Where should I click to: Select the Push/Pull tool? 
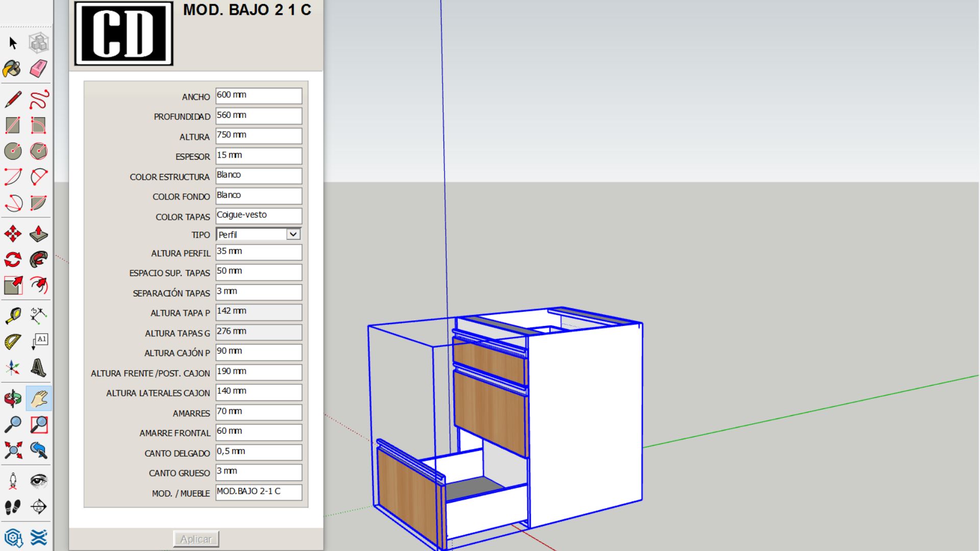coord(40,235)
